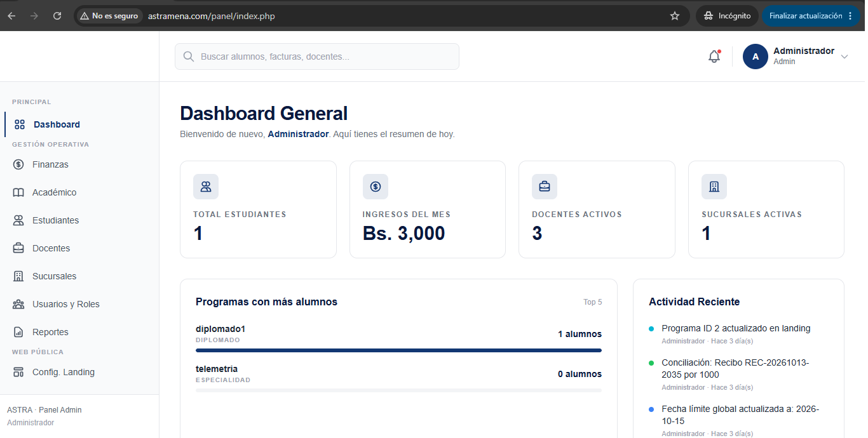Click the Finalizar actualización button

point(811,16)
